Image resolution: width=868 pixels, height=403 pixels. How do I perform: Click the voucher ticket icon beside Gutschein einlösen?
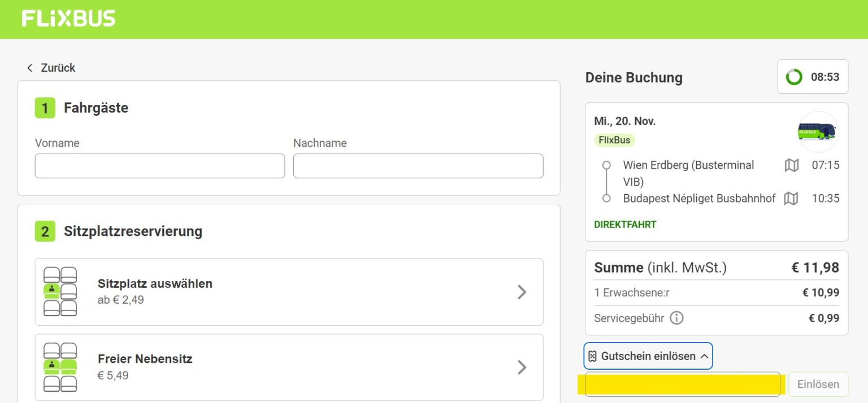point(592,356)
